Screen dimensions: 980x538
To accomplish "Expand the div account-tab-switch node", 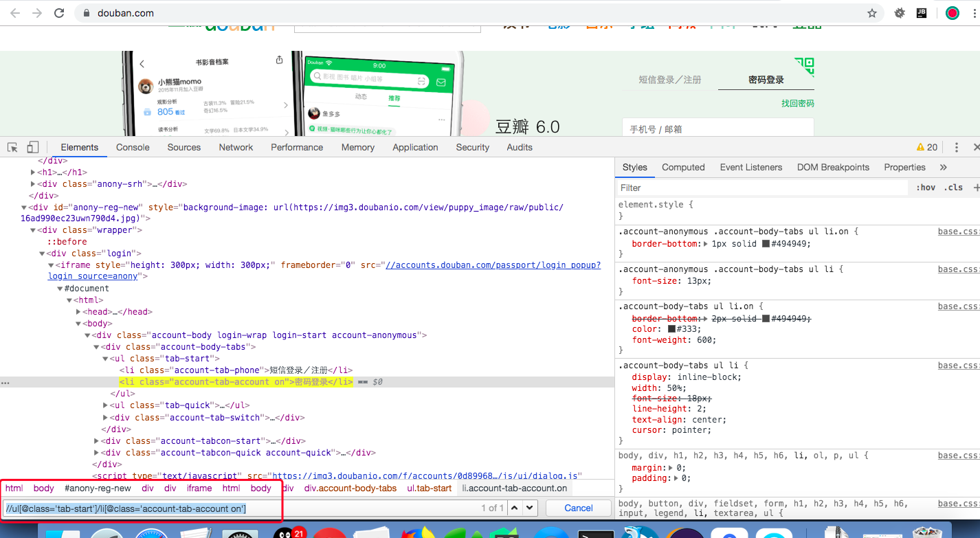I will [x=105, y=418].
